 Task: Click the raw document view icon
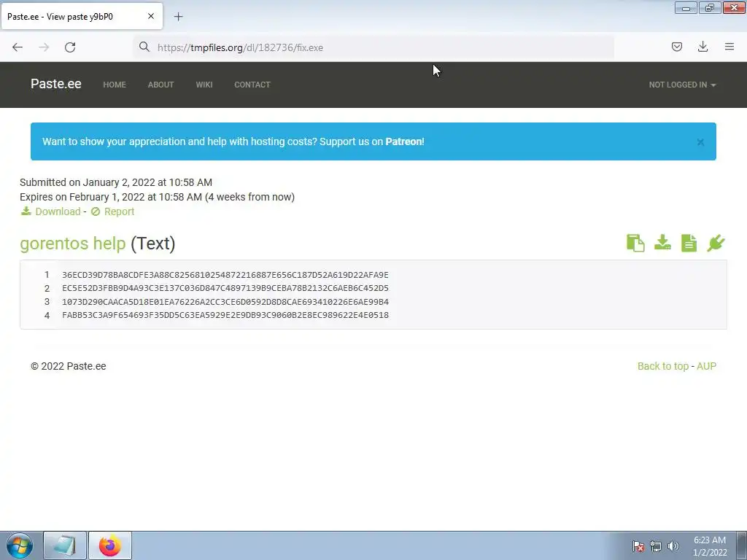tap(689, 243)
